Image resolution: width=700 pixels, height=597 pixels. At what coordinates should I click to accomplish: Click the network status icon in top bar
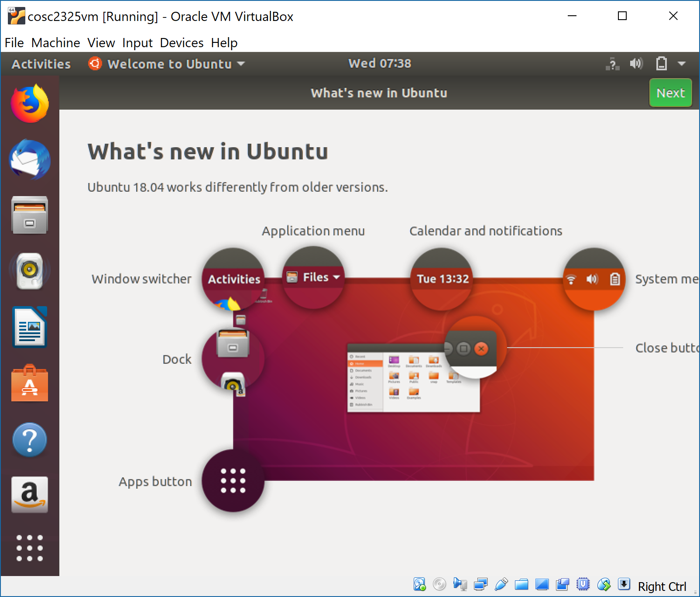pos(613,64)
